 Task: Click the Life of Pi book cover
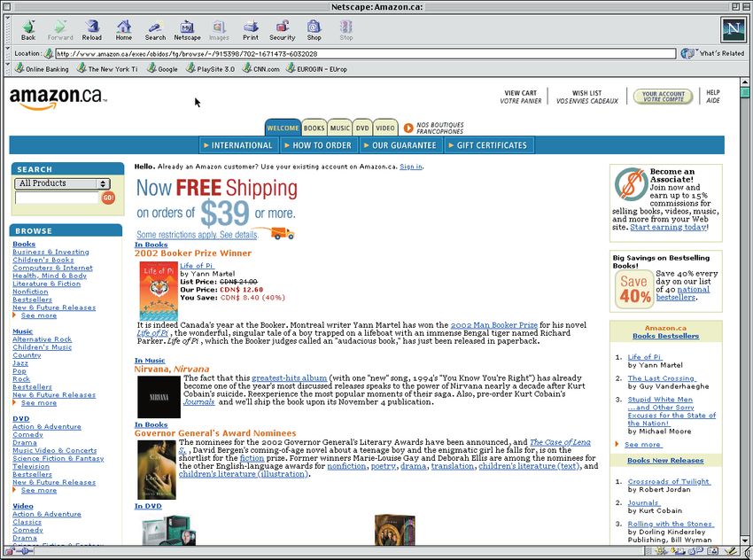159,291
